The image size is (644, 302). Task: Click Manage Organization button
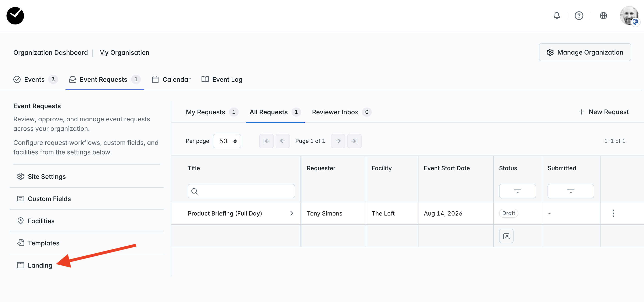click(x=585, y=52)
